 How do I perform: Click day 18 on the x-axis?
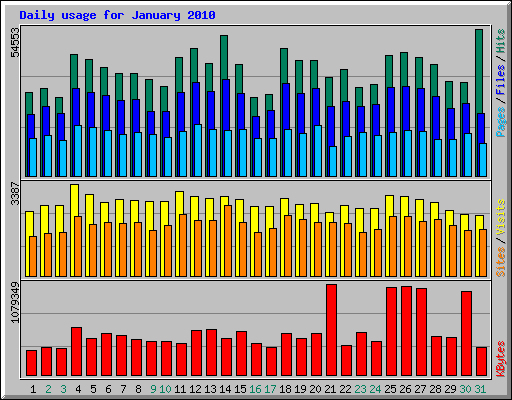click(x=285, y=389)
